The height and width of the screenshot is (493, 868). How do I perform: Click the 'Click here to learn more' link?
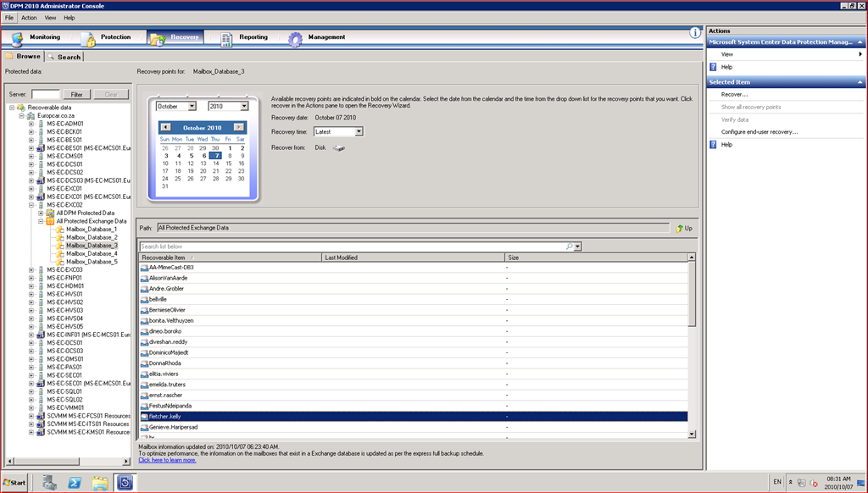tap(167, 460)
